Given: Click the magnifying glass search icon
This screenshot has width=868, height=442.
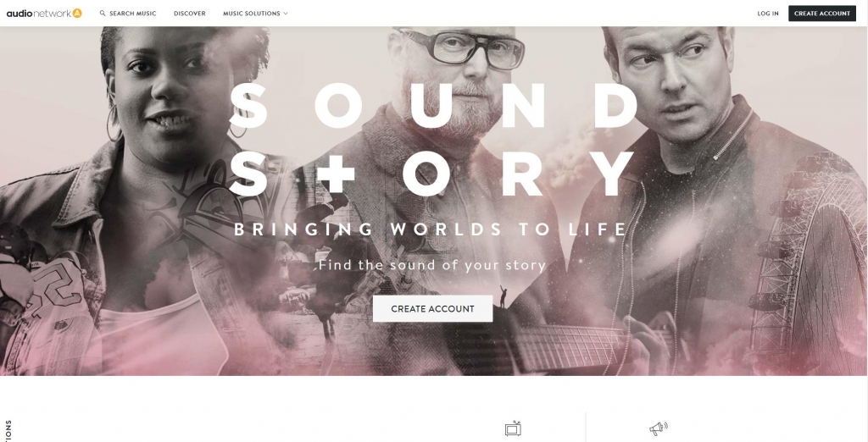Looking at the screenshot, I should point(103,14).
